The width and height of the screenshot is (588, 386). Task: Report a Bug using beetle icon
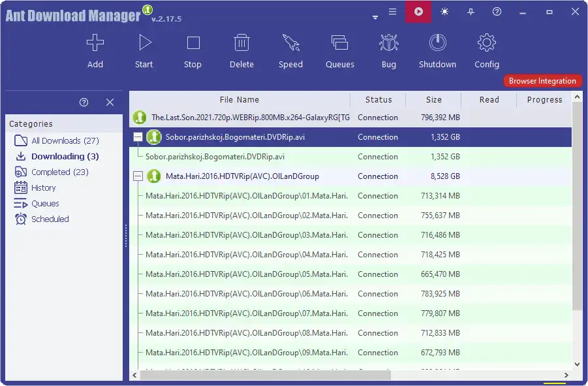[389, 42]
